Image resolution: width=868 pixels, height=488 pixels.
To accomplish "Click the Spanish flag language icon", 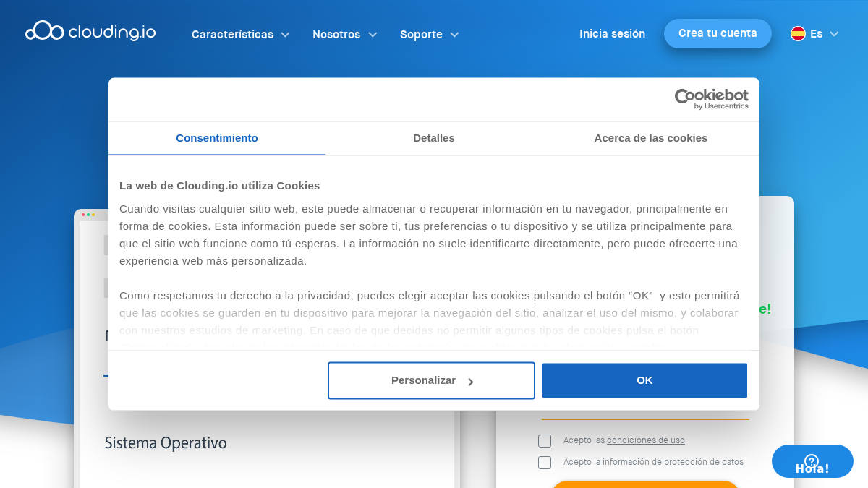I will (x=798, y=34).
